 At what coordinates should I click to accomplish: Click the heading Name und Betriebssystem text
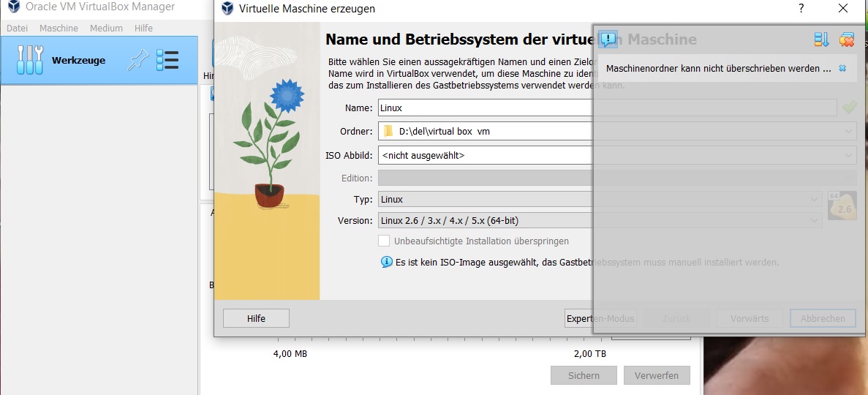[510, 39]
